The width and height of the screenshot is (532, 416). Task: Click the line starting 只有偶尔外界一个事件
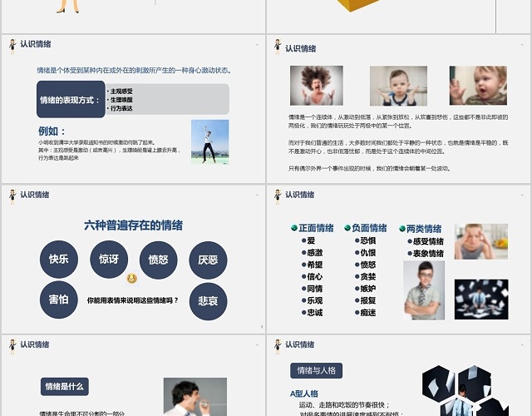click(x=369, y=168)
